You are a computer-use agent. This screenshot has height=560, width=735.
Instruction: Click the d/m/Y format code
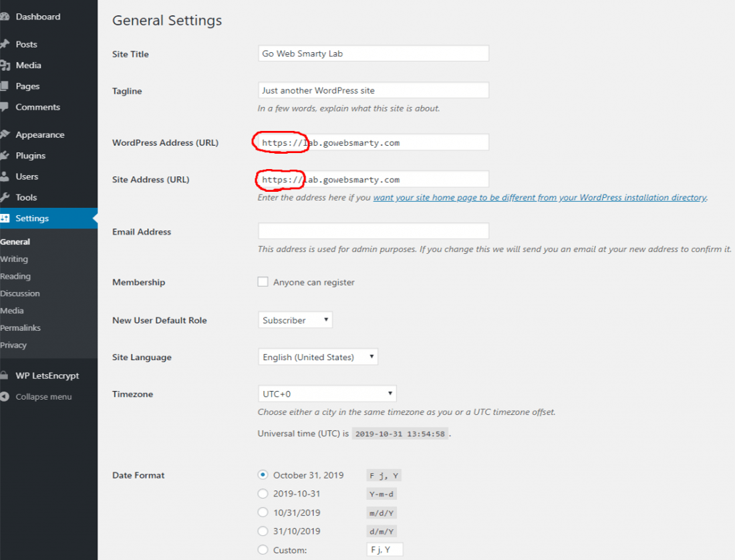pos(382,531)
